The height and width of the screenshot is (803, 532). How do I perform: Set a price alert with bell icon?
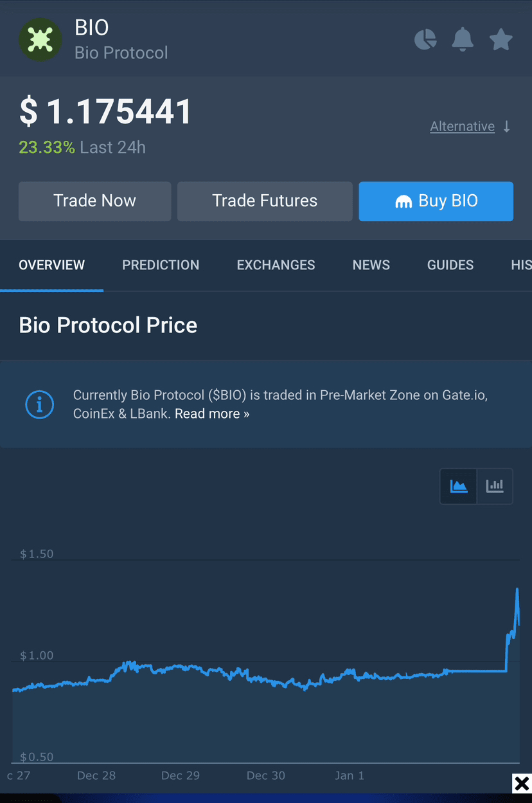(463, 40)
